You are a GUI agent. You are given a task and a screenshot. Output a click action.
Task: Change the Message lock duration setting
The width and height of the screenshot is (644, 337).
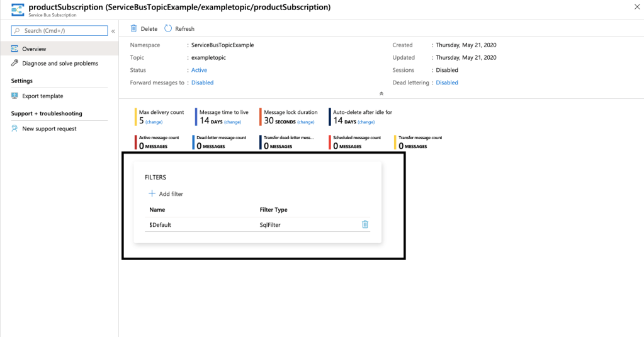tap(305, 122)
